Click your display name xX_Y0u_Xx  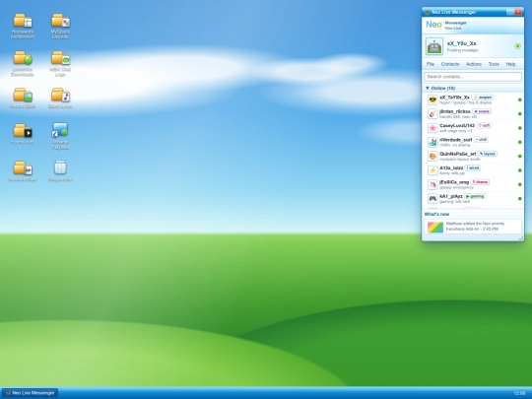pos(461,43)
